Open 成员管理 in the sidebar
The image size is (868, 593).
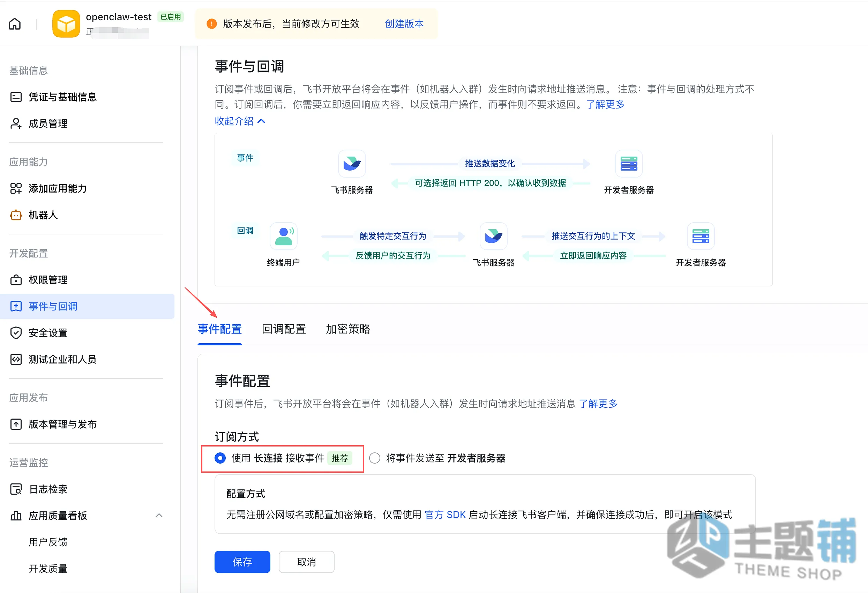click(x=48, y=123)
